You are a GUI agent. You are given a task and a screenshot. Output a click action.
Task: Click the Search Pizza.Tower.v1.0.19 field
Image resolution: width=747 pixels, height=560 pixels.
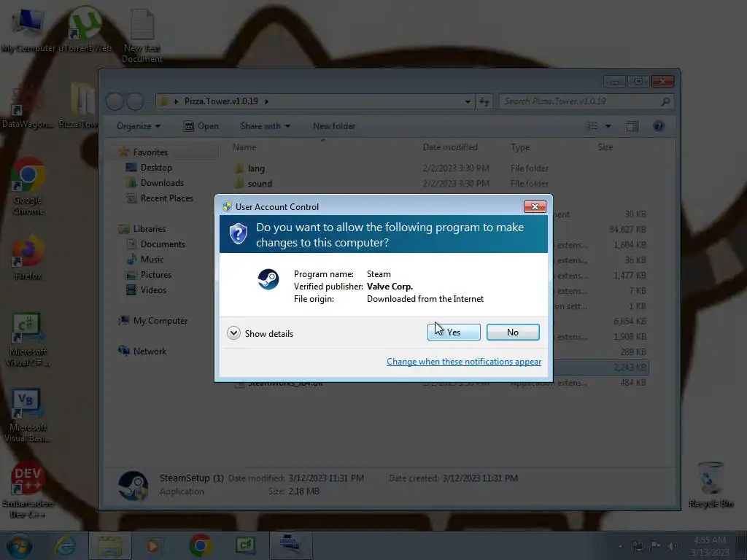tap(587, 101)
